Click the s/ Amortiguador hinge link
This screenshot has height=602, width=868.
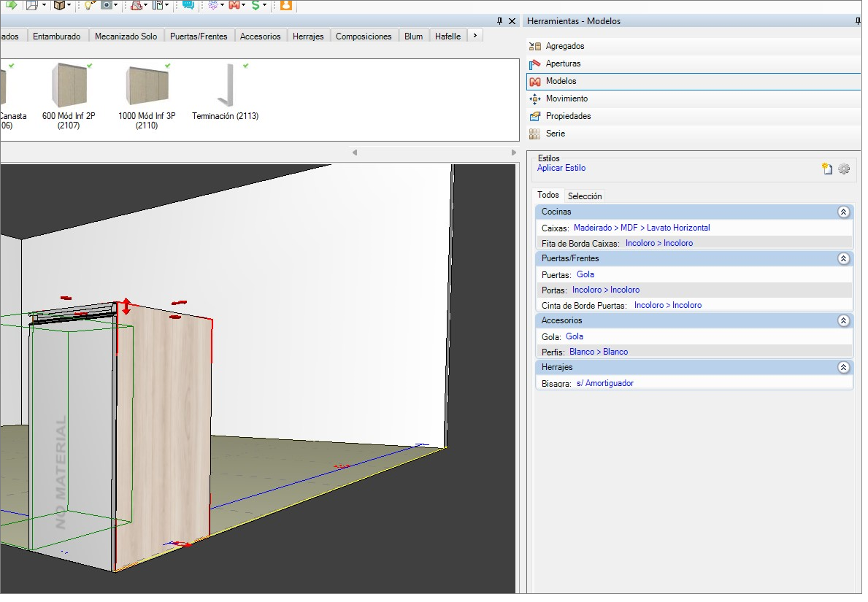coord(605,383)
